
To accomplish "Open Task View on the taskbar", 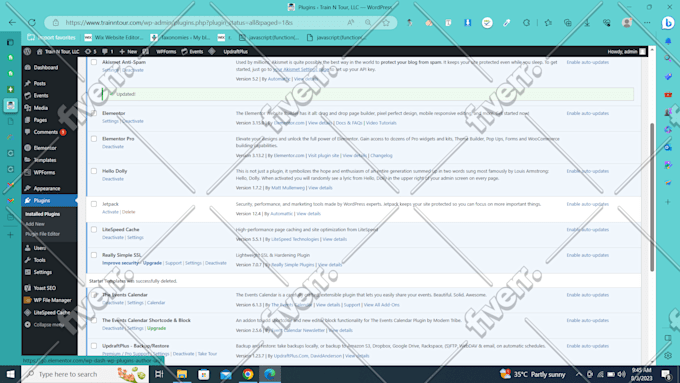I will (x=159, y=374).
